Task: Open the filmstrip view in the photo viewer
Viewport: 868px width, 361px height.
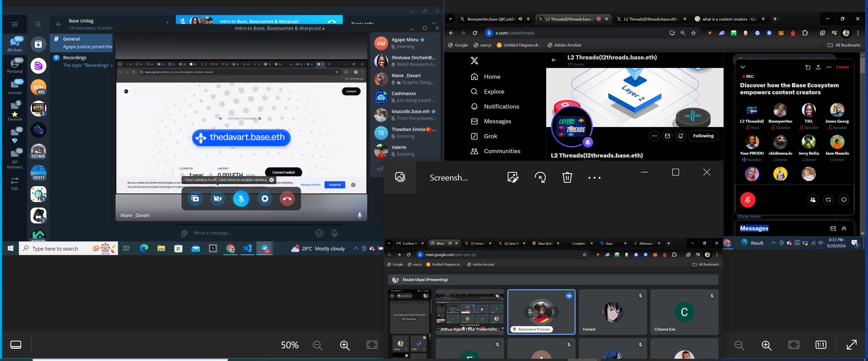Action: pos(16,345)
